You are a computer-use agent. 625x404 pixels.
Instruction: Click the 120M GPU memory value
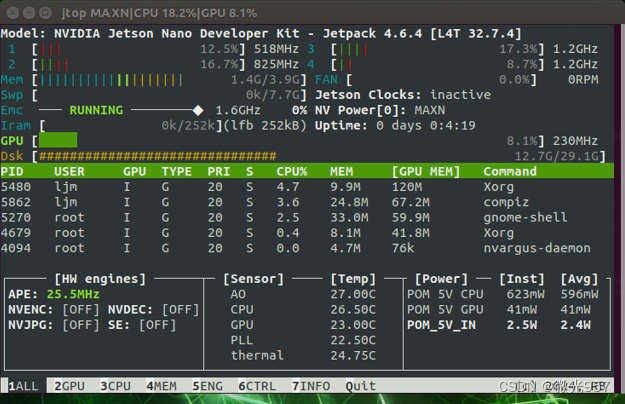click(407, 187)
